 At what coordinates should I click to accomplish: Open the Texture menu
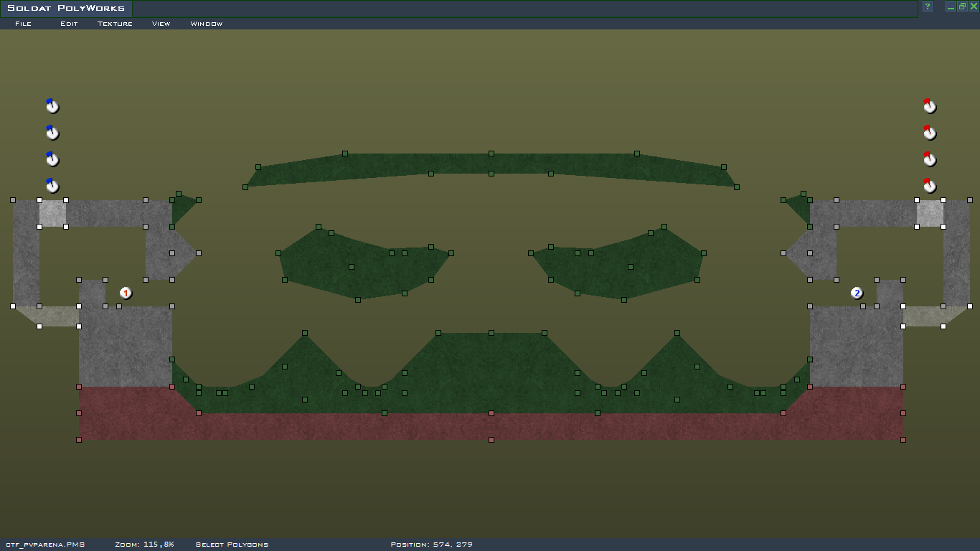pyautogui.click(x=115, y=24)
